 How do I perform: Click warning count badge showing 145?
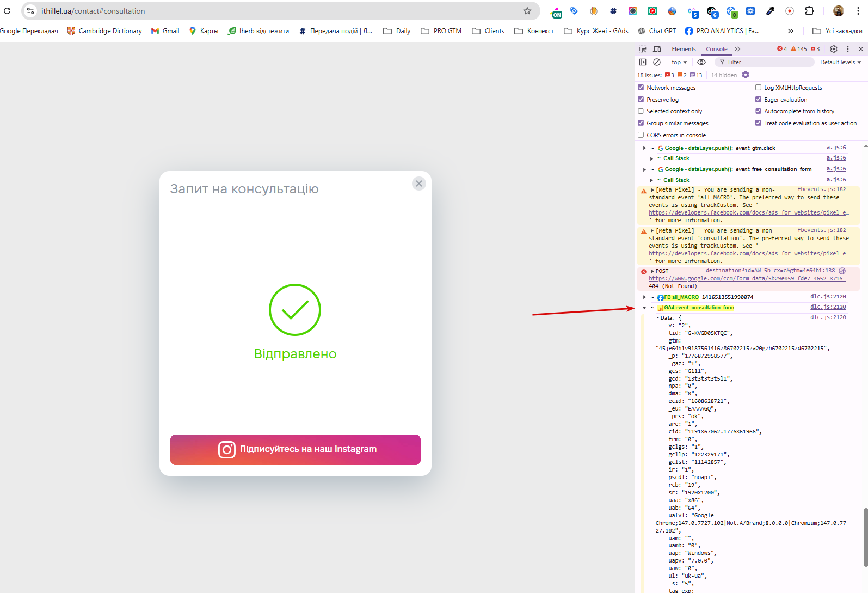799,49
